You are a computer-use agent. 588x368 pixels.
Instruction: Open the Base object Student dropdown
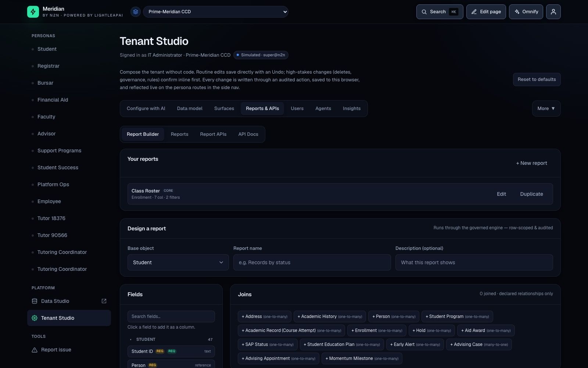pyautogui.click(x=178, y=262)
